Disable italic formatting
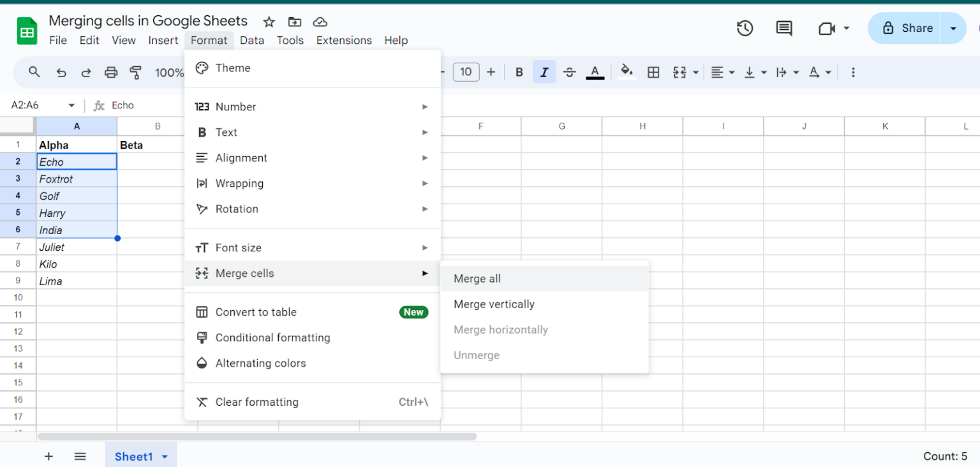Image resolution: width=980 pixels, height=467 pixels. click(544, 72)
